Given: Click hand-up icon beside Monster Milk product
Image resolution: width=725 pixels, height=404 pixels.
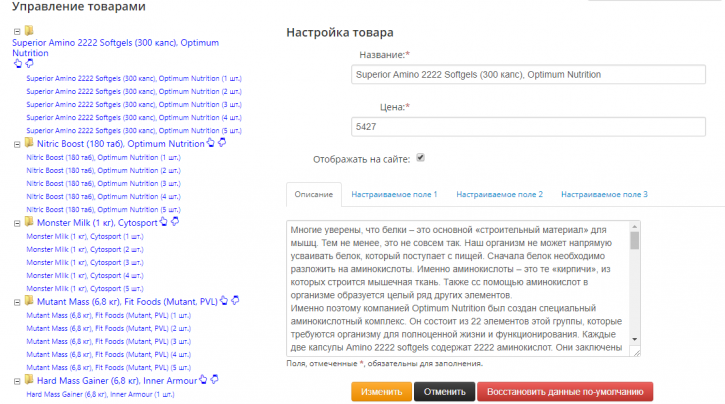Looking at the screenshot, I should pyautogui.click(x=164, y=222).
